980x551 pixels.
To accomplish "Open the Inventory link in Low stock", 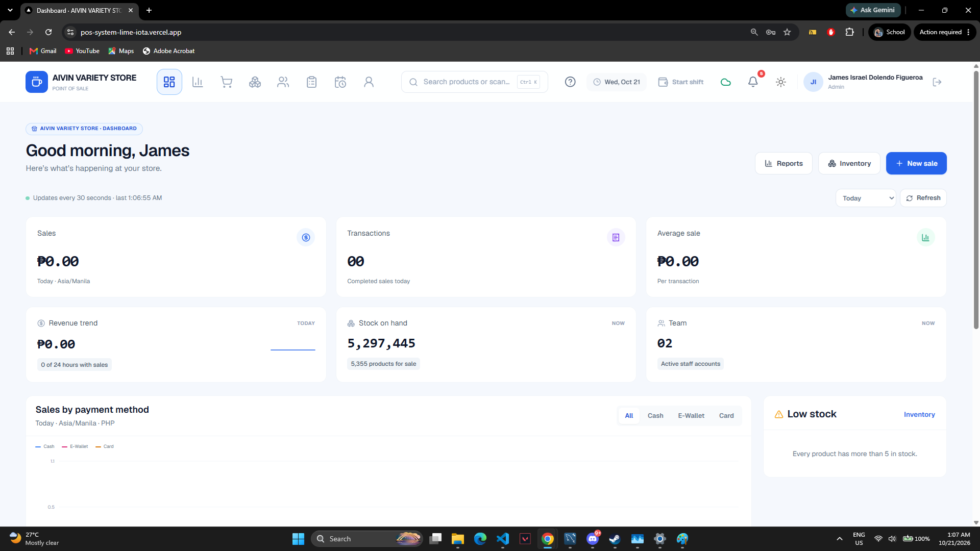I will click(919, 415).
